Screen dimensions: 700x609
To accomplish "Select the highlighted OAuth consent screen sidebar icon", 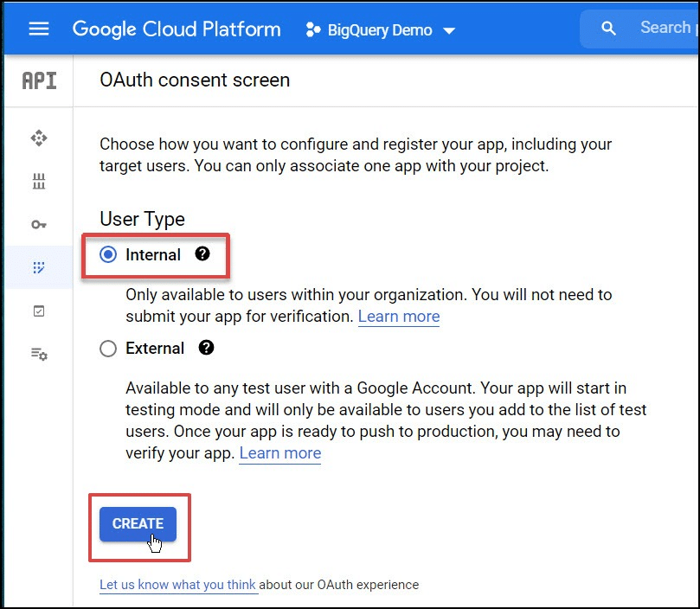I will 39,267.
